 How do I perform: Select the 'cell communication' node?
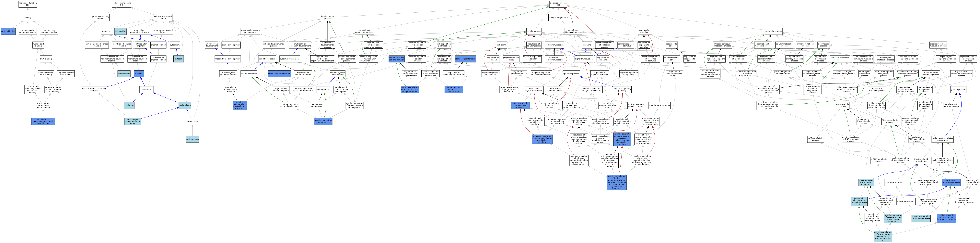pyautogui.click(x=555, y=45)
